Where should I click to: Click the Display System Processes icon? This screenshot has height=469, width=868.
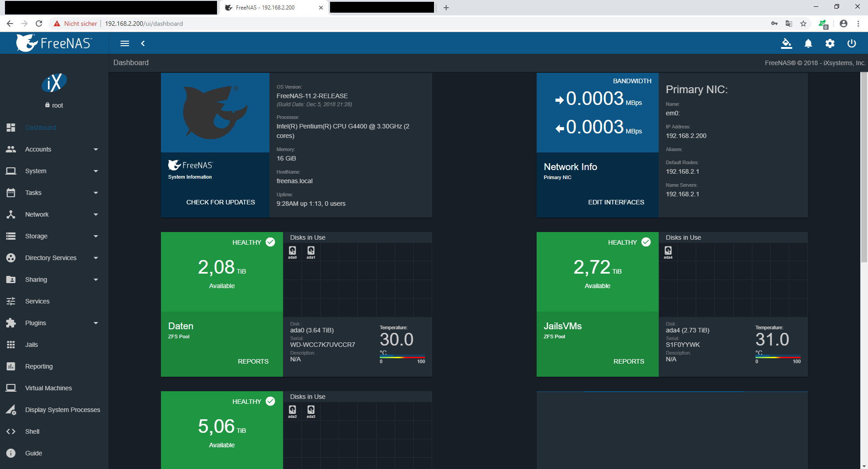11,410
